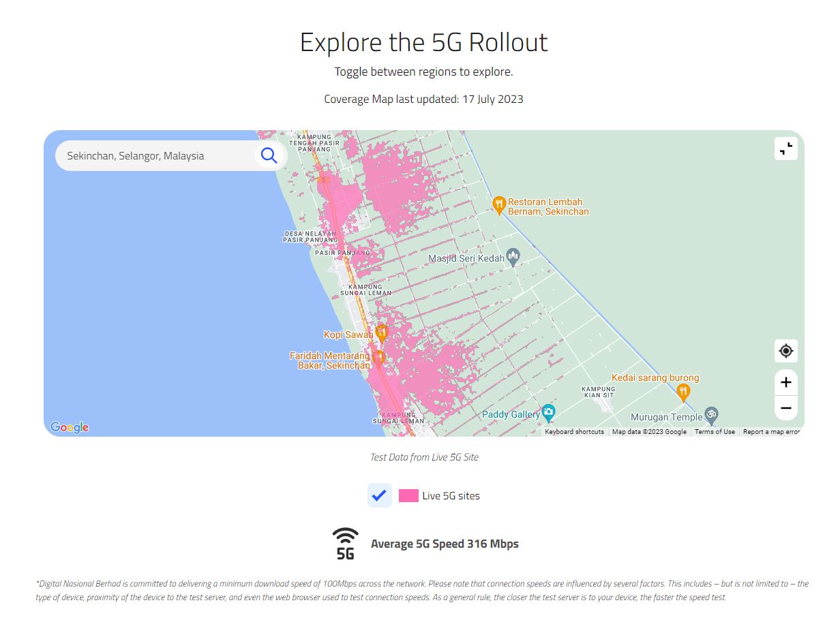Zoom in using the plus control
840x622 pixels.
785,382
